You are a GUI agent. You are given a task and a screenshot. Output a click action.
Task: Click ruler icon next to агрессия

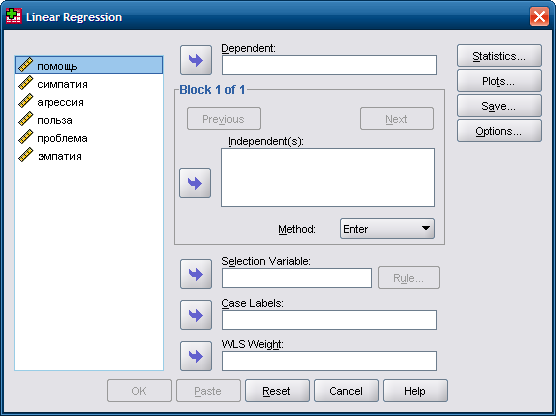point(26,101)
